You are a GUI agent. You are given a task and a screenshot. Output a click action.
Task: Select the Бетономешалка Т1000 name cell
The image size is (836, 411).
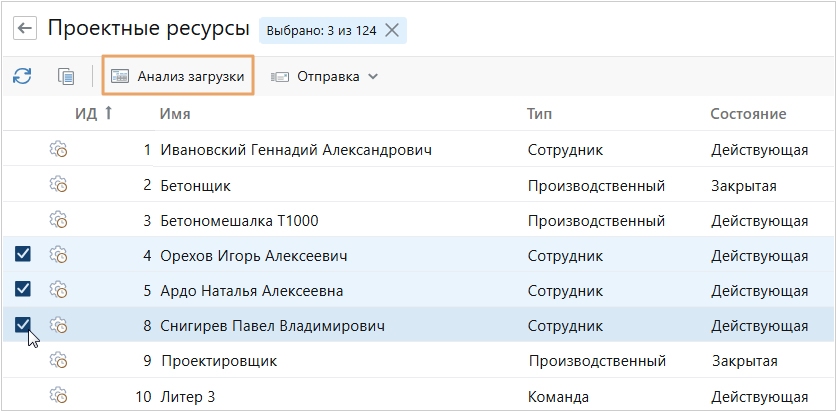coord(239,220)
